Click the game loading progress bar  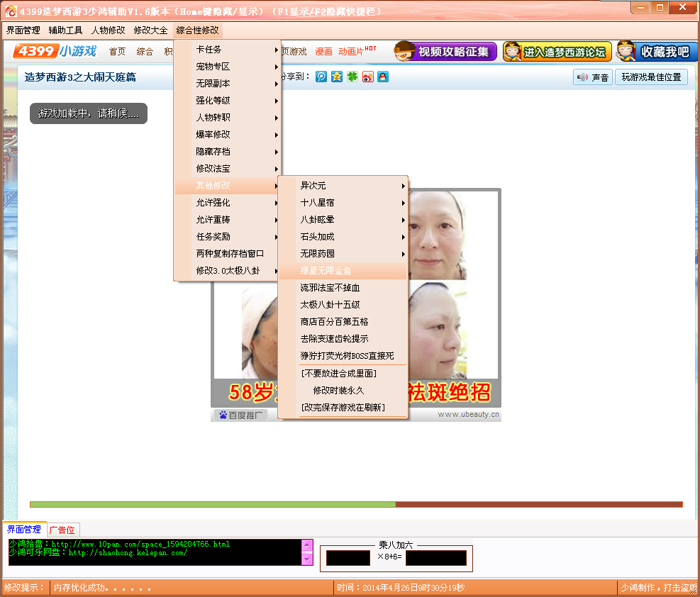[356, 504]
